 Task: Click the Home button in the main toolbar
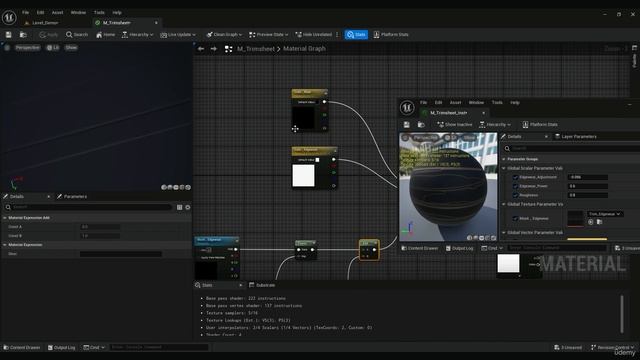tap(105, 35)
